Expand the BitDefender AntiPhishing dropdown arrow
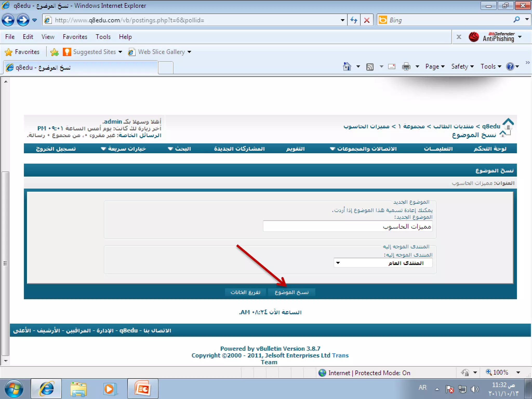This screenshot has width=532, height=399. pos(520,37)
